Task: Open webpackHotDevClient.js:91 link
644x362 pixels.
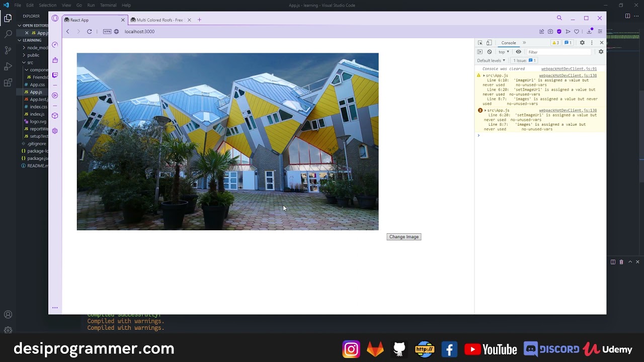Action: click(x=569, y=69)
